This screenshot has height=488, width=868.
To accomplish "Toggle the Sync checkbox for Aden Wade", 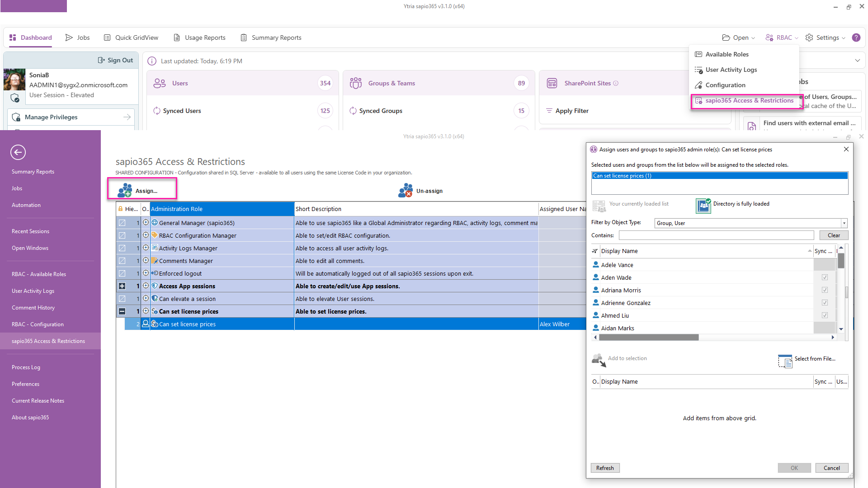I will (x=825, y=277).
